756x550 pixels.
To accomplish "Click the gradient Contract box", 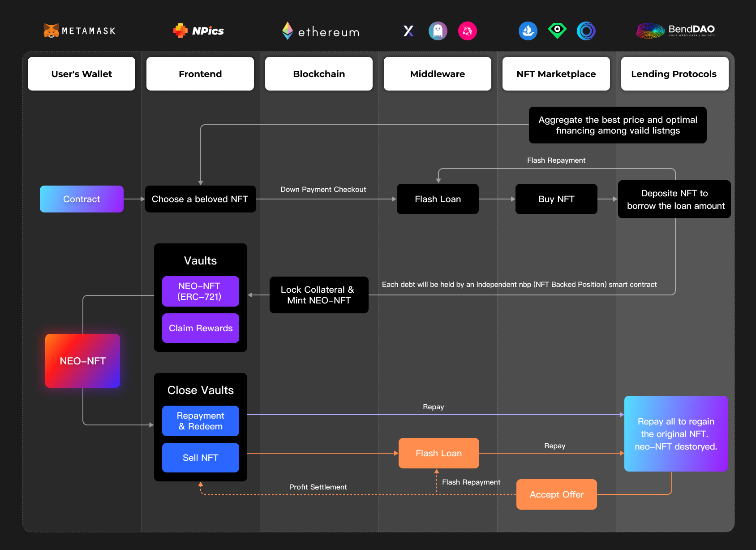I will [x=82, y=199].
